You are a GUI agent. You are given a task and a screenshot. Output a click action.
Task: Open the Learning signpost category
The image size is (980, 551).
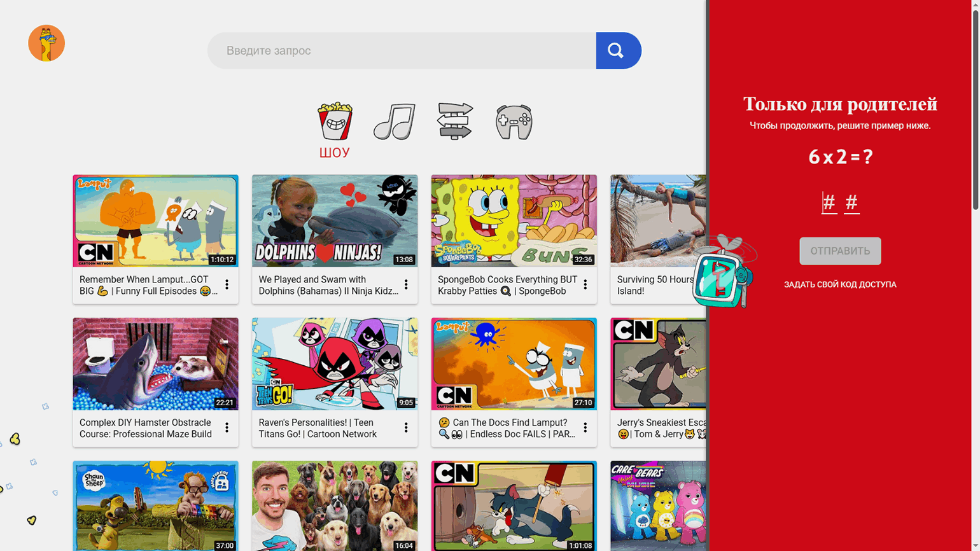(455, 121)
